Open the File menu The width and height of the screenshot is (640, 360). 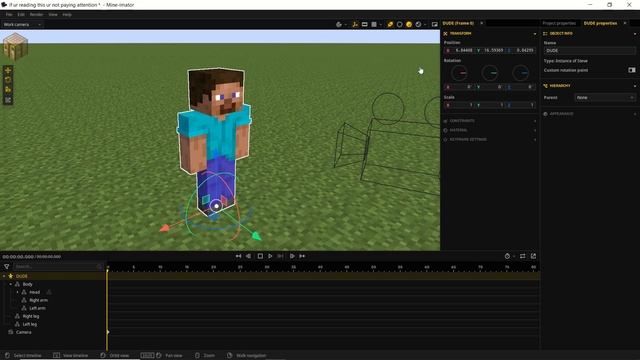tap(9, 14)
